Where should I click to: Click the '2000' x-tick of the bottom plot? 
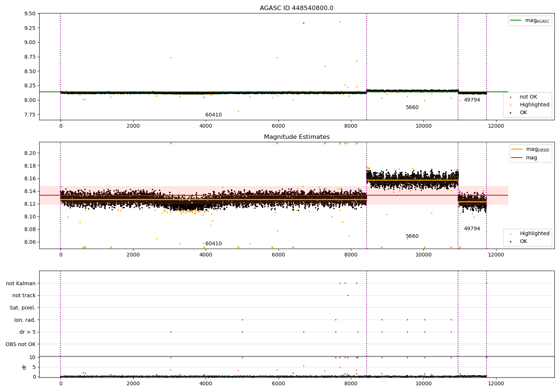click(133, 384)
